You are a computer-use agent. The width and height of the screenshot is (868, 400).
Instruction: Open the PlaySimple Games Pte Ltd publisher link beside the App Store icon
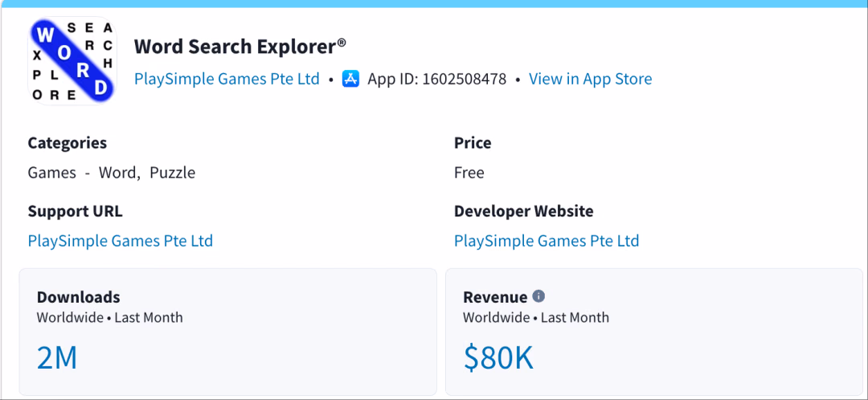coord(227,79)
